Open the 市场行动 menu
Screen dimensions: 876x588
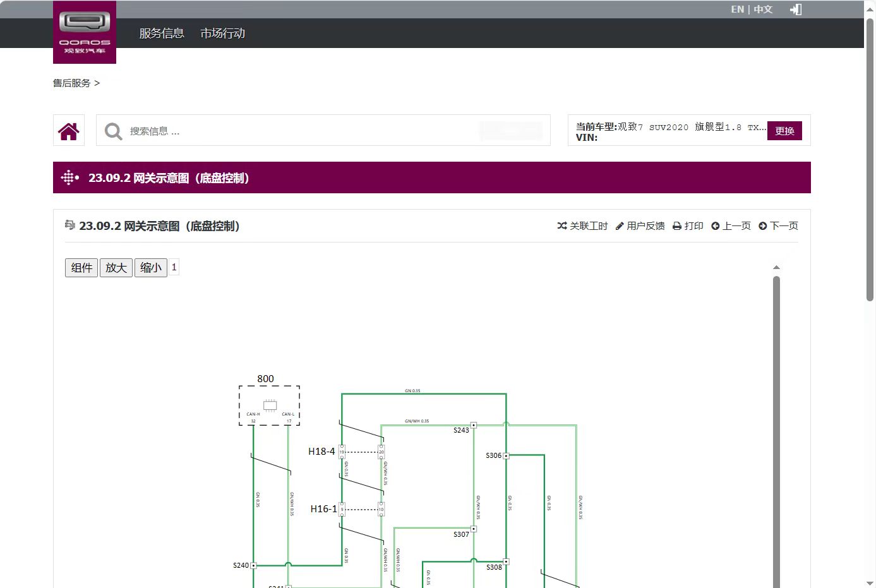(222, 33)
